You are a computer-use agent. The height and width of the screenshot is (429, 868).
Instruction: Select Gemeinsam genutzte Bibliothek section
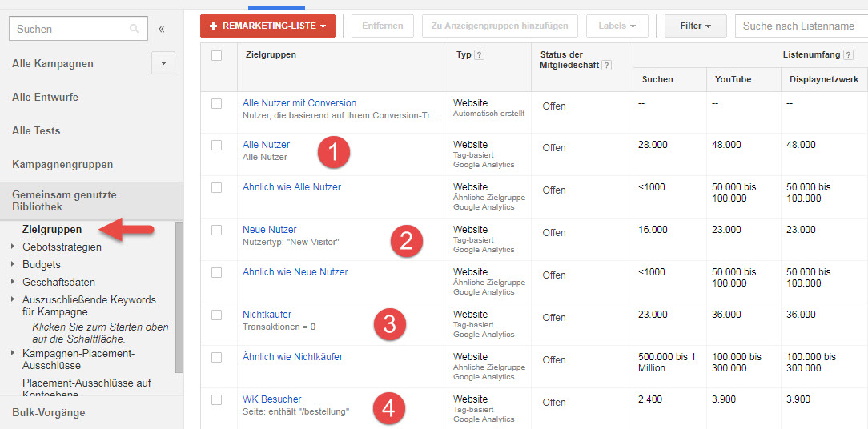(x=91, y=201)
